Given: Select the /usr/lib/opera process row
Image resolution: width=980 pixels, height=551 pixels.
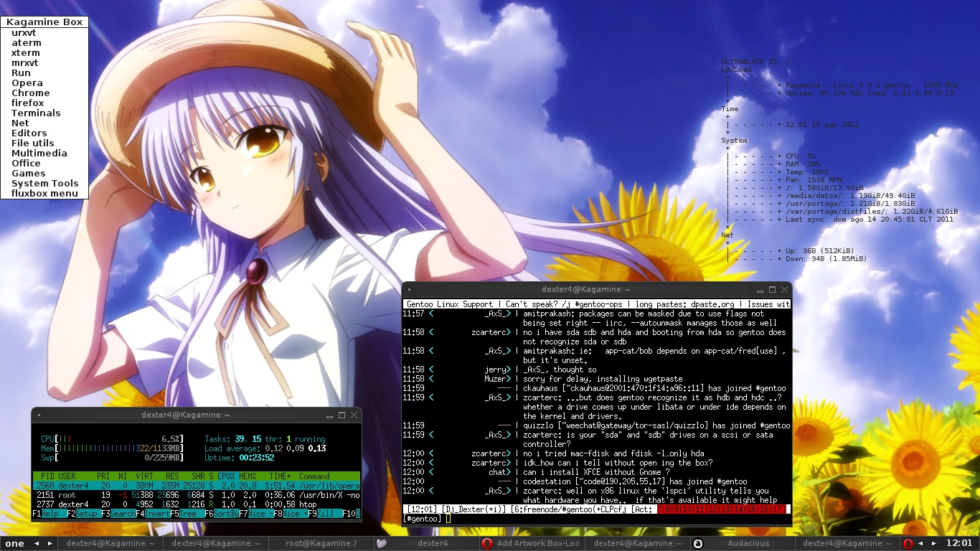Looking at the screenshot, I should (197, 486).
